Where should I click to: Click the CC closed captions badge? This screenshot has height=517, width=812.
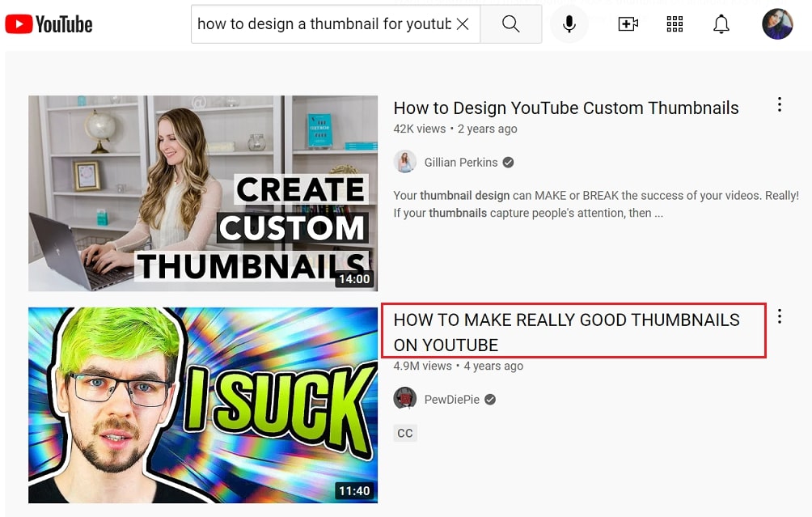click(405, 433)
